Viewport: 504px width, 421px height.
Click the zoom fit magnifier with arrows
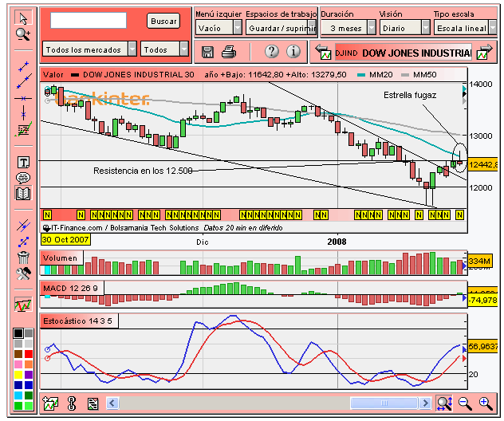[444, 403]
